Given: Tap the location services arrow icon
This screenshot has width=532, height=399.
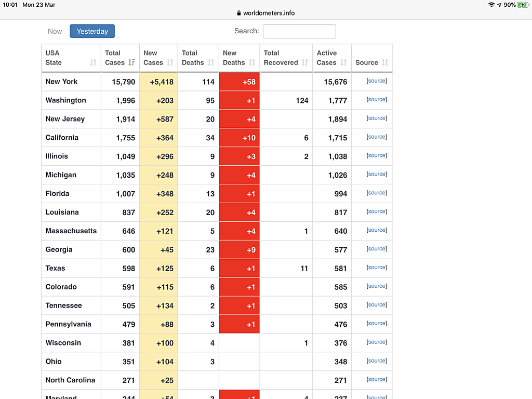Looking at the screenshot, I should 499,5.
